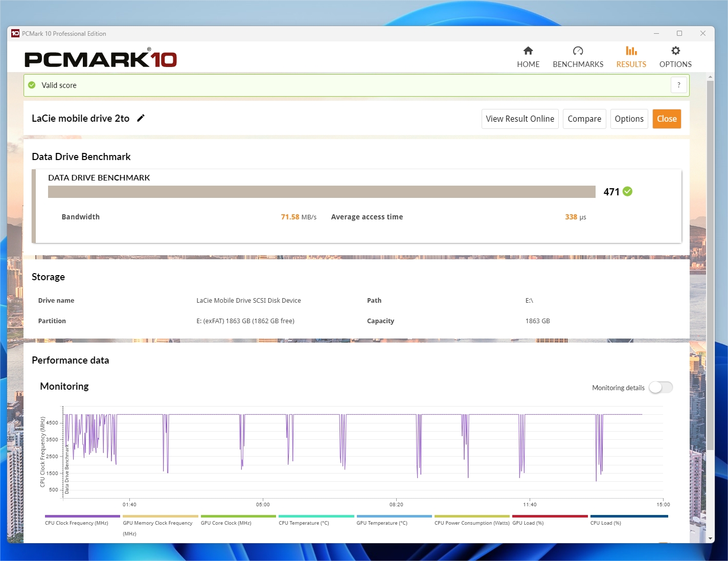Minimize the PCMark 10 window
This screenshot has width=728, height=561.
tap(656, 33)
